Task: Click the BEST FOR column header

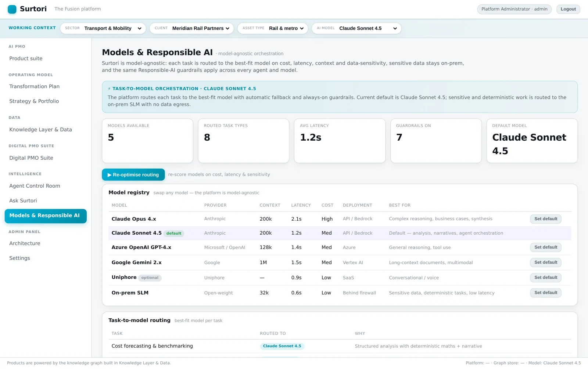Action: [400, 205]
